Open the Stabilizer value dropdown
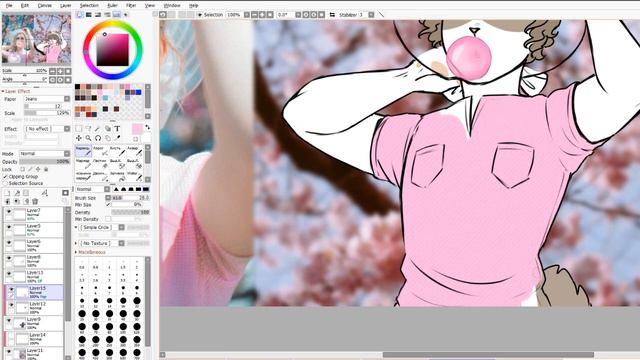 click(x=371, y=15)
